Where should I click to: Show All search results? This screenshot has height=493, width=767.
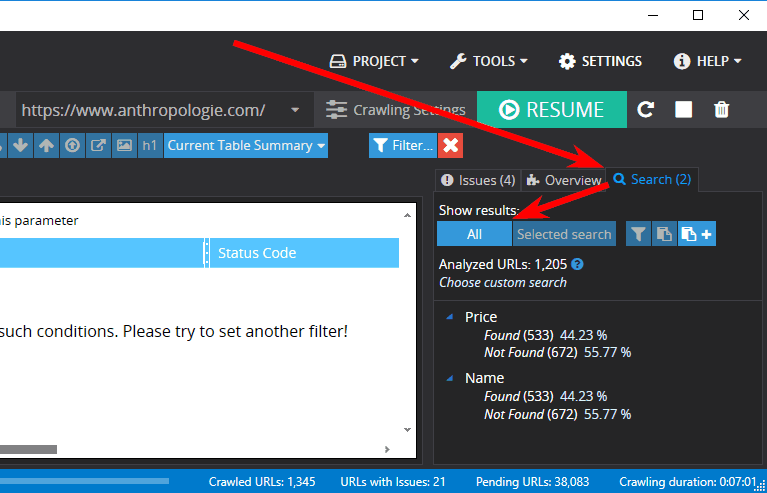point(474,234)
